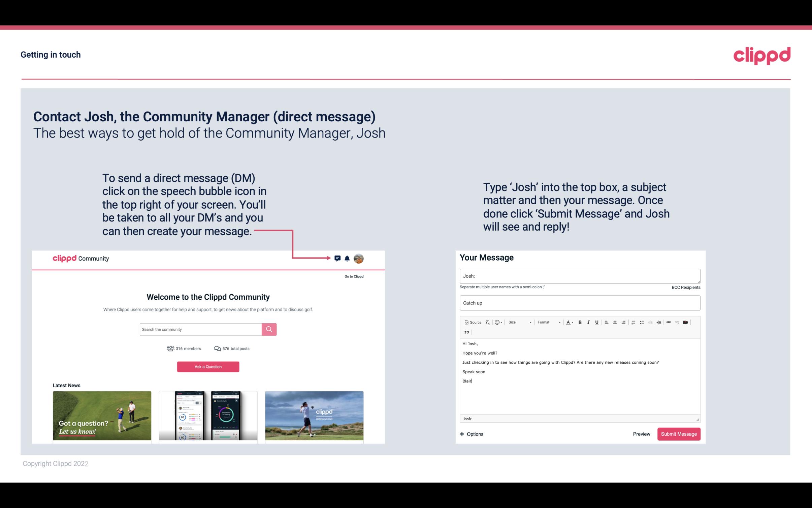Viewport: 812px width, 508px height.
Task: Click the Ask a Question button
Action: pos(208,366)
